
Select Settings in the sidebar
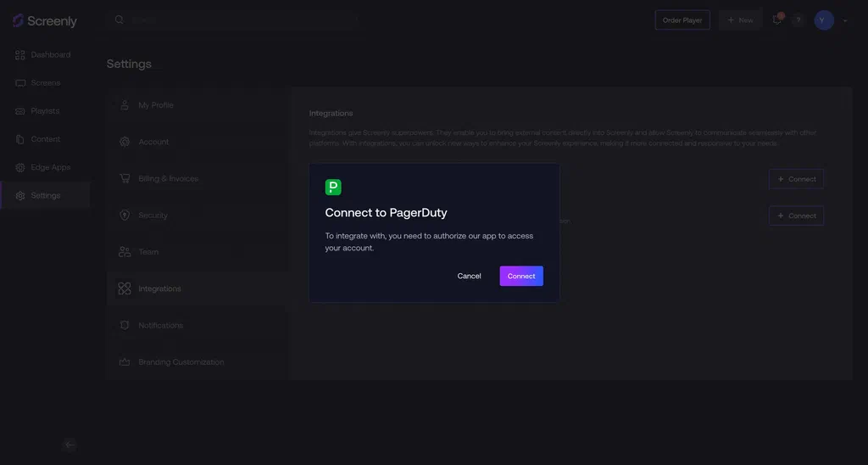[x=45, y=196]
